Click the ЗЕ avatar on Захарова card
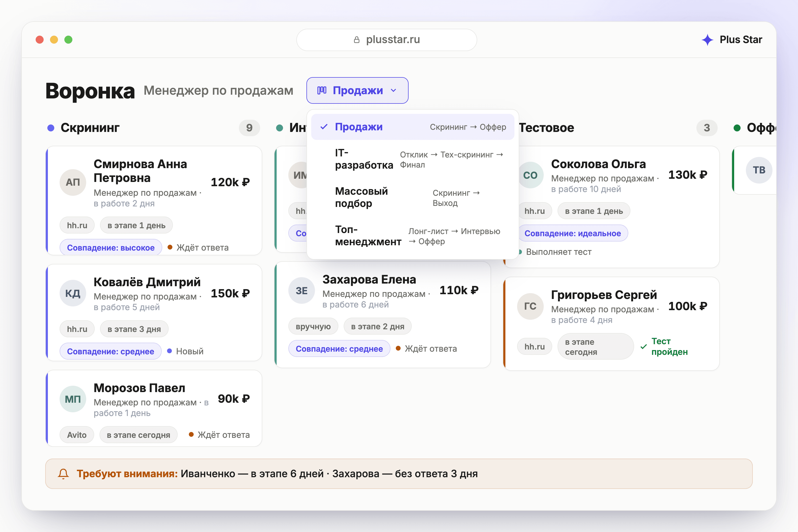The height and width of the screenshot is (532, 798). (x=302, y=290)
